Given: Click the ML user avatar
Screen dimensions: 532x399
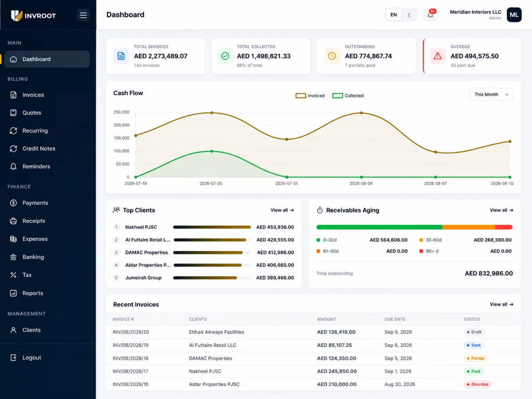Looking at the screenshot, I should click(514, 15).
